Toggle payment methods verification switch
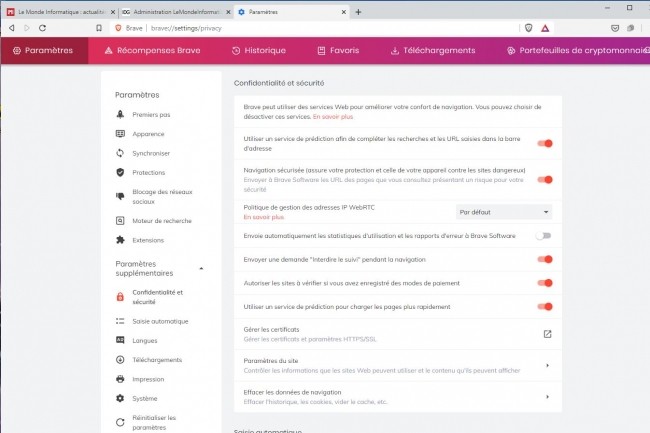This screenshot has width=650, height=433. [545, 283]
